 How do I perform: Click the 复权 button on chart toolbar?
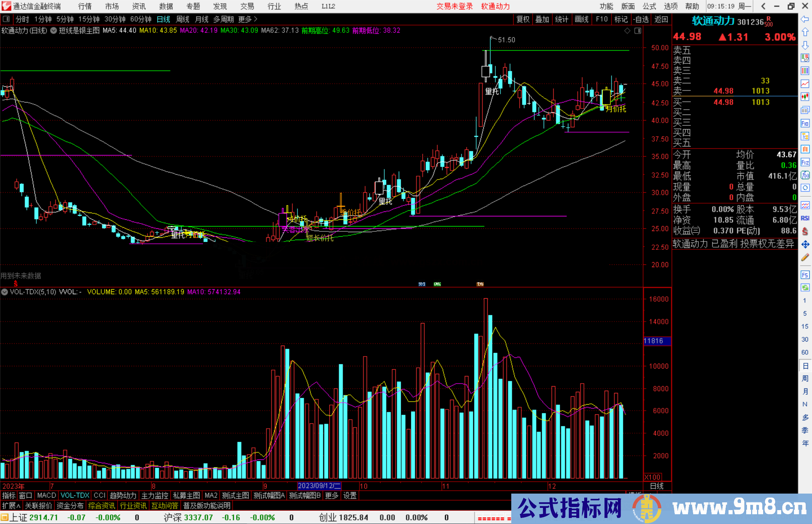tap(523, 19)
